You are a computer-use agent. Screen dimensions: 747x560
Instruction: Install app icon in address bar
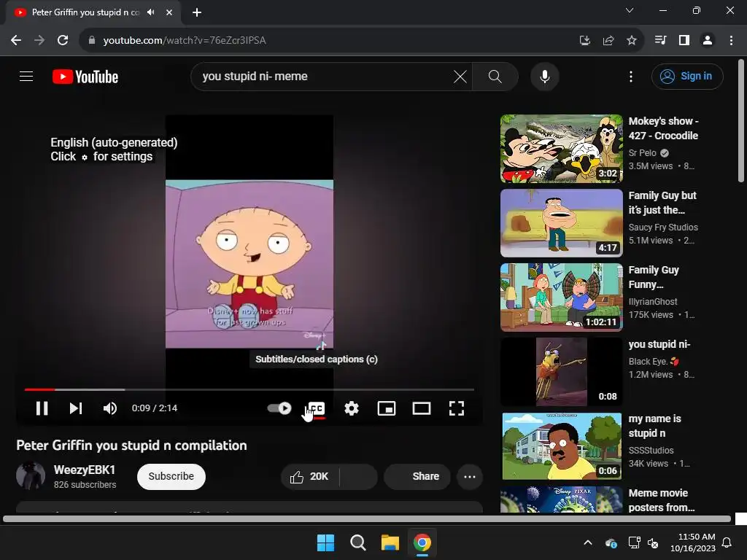pos(584,41)
